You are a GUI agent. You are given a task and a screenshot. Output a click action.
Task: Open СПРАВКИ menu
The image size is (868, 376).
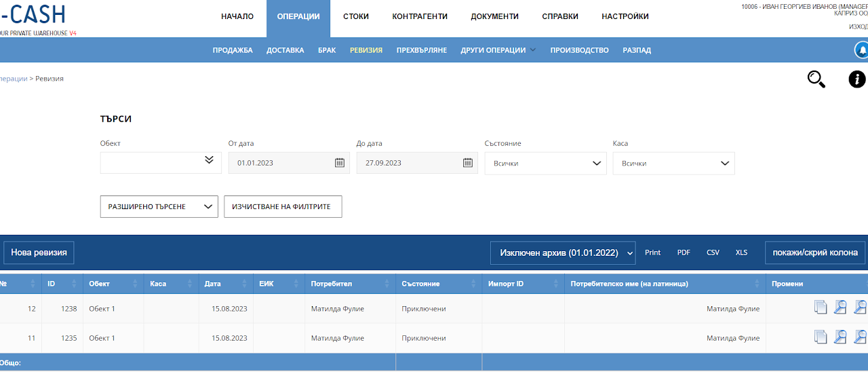[x=560, y=16]
